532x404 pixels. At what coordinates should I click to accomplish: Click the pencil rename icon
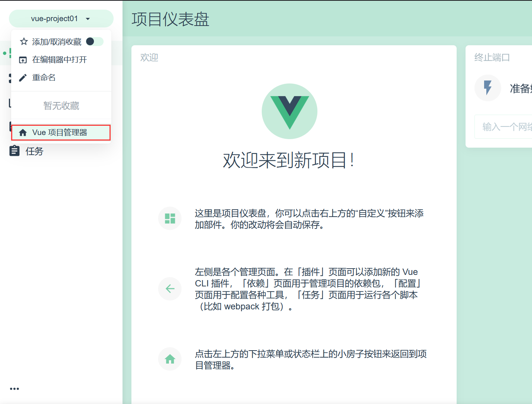(23, 78)
